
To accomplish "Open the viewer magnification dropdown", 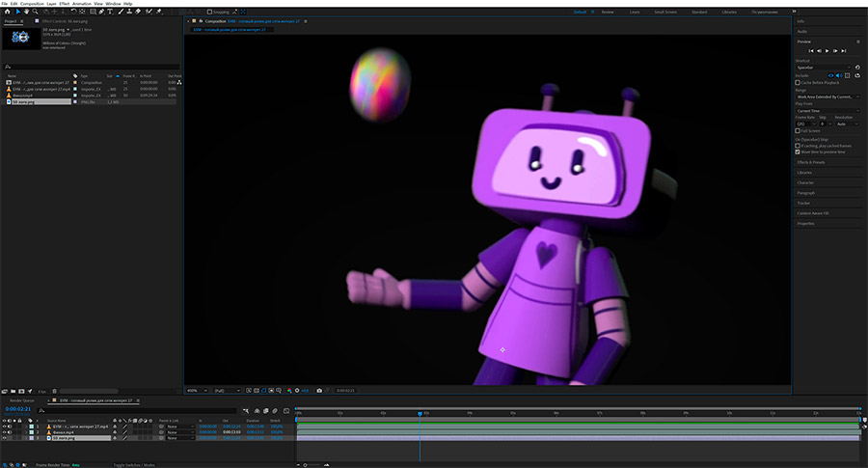I will (195, 390).
